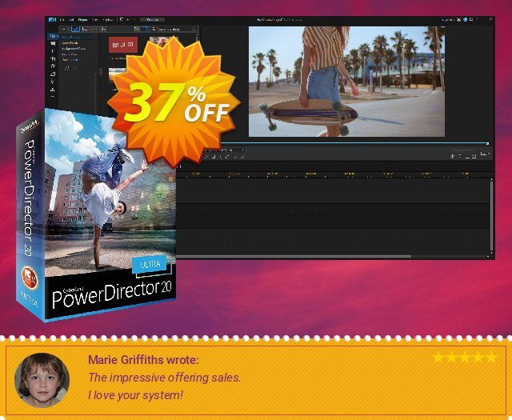This screenshot has height=420, width=512.
Task: Open the preview display options dropdown
Action: [486, 154]
